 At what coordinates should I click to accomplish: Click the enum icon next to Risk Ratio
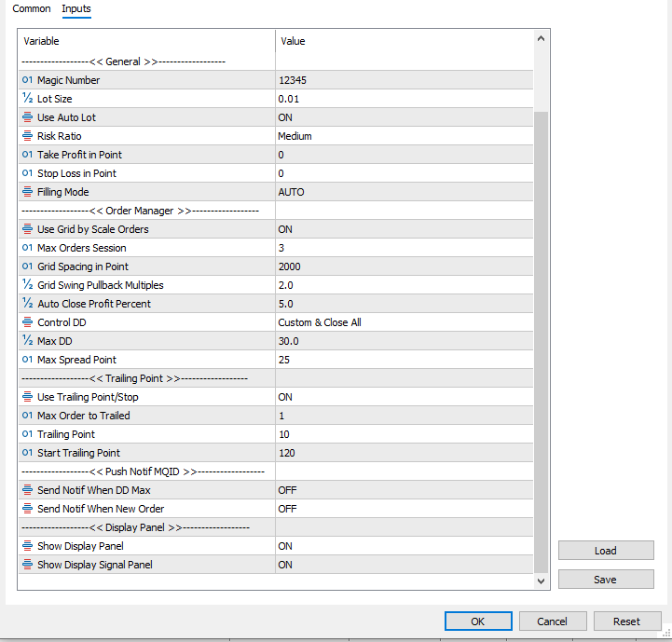[x=27, y=136]
